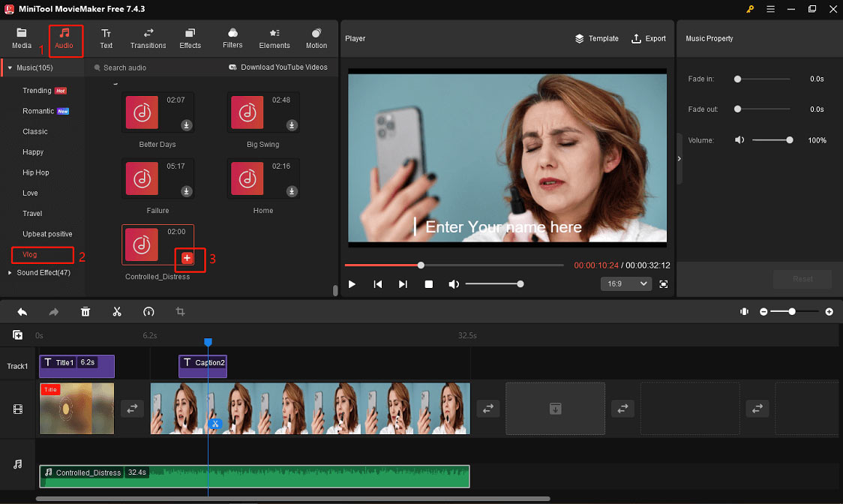
Task: Click the Export button
Action: pyautogui.click(x=649, y=39)
